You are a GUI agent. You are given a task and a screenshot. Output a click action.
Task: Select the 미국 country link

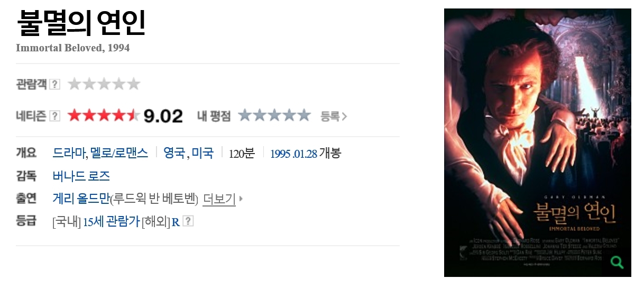(203, 153)
